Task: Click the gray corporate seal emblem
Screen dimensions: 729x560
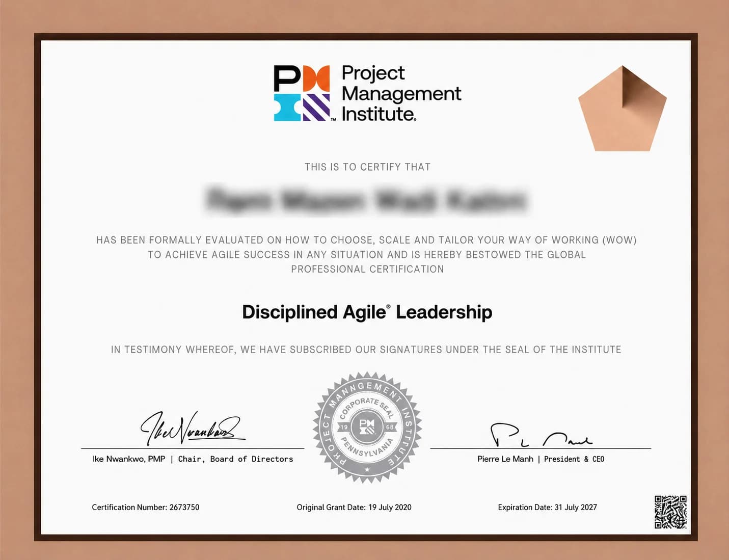Action: (367, 428)
